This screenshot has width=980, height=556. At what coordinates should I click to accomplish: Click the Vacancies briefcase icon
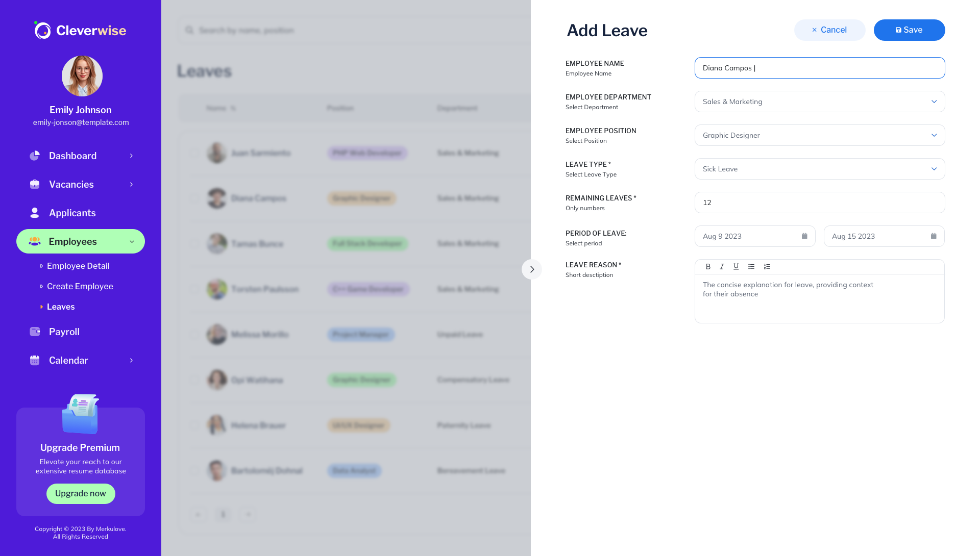[34, 184]
